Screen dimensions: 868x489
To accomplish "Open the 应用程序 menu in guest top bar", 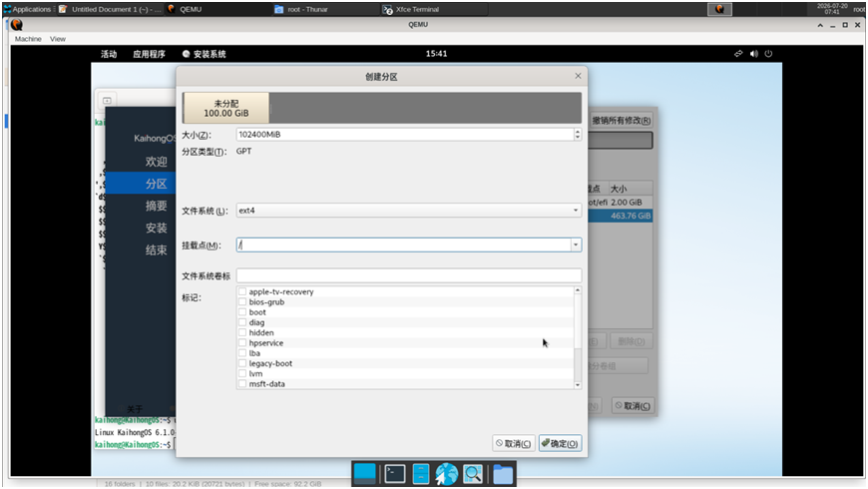I will 149,54.
